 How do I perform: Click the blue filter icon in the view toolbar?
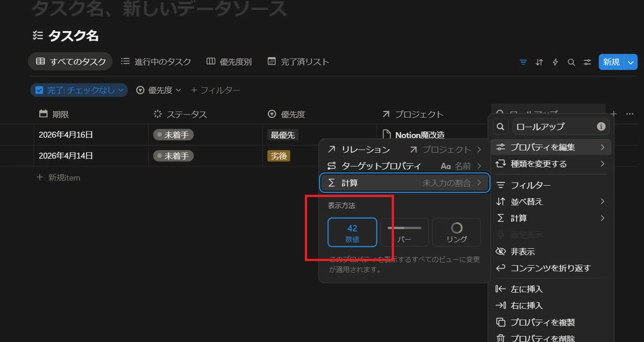tap(523, 62)
